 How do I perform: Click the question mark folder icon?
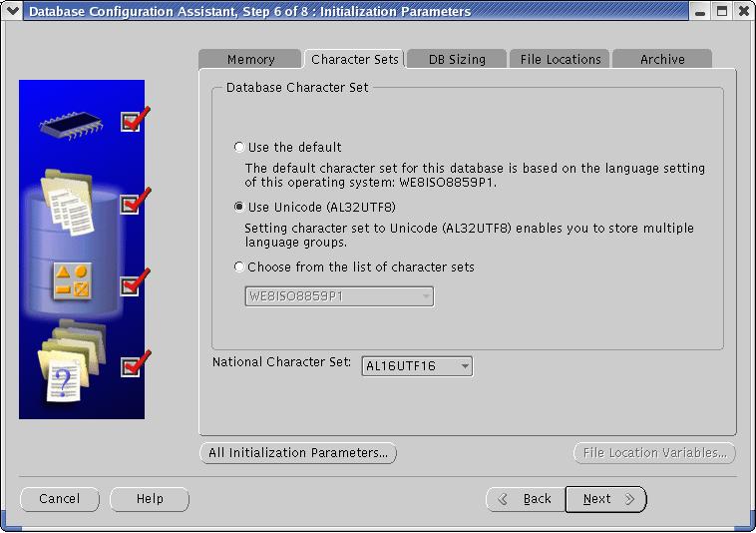tap(64, 369)
